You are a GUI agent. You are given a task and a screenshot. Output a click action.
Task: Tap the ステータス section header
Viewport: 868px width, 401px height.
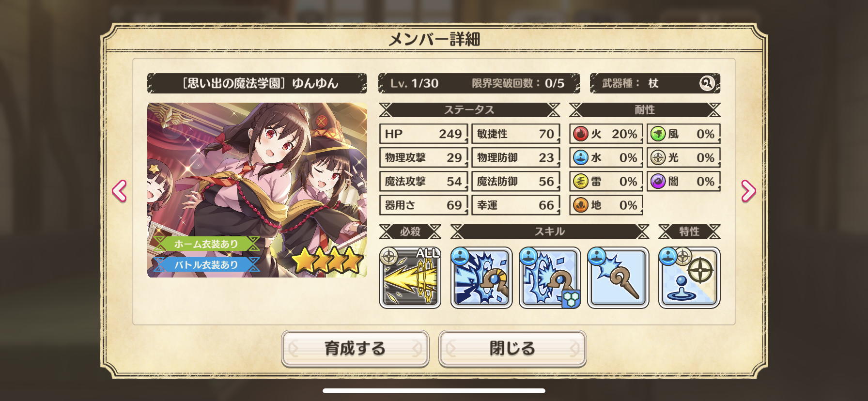[x=469, y=110]
